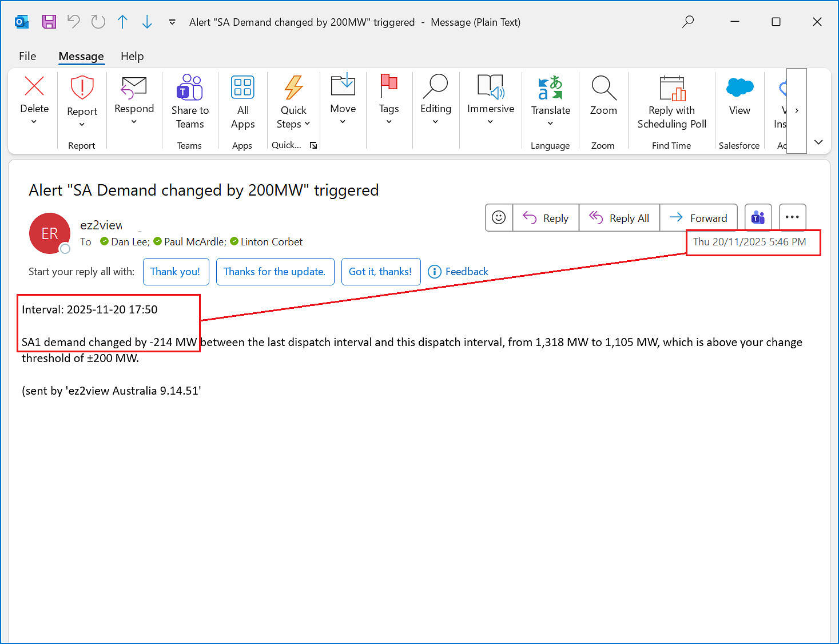839x644 pixels.
Task: Click Reply with Scheduling Poll
Action: click(x=671, y=88)
